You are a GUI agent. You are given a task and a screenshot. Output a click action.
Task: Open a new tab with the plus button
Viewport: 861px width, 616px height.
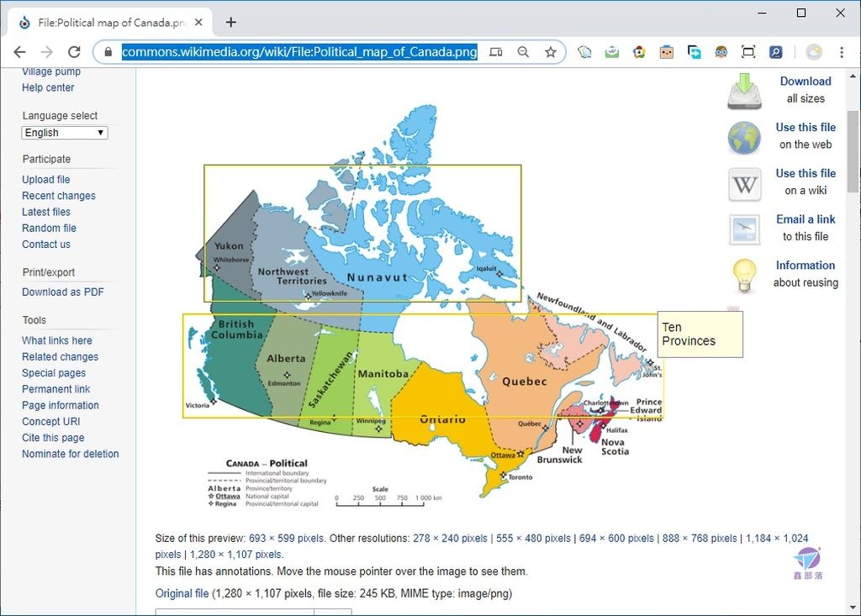(x=231, y=23)
